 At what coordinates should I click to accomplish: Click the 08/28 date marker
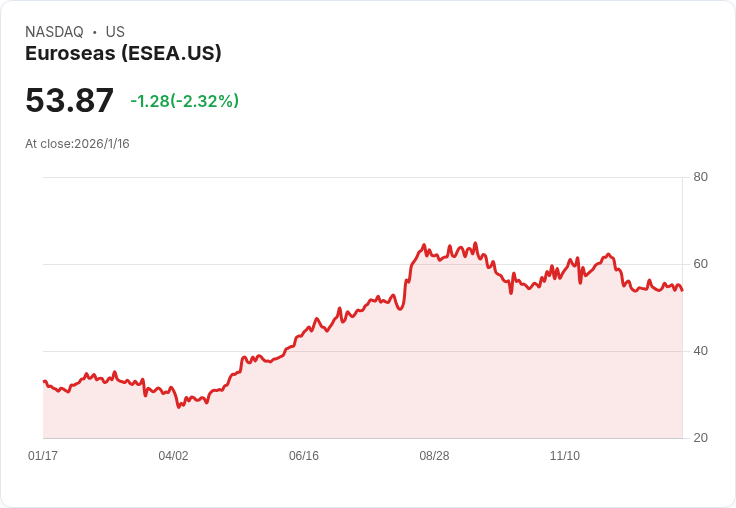coord(434,456)
